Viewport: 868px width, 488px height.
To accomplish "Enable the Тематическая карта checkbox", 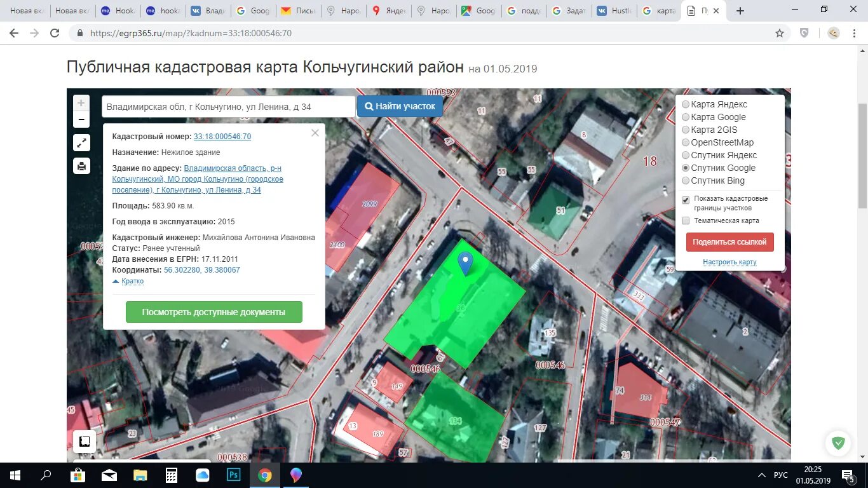I will pos(684,220).
